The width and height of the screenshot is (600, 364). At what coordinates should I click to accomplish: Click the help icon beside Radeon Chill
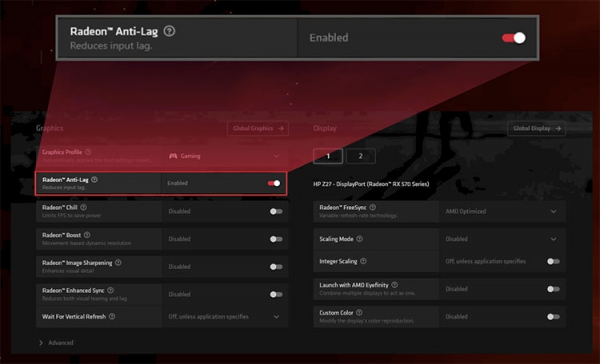83,207
